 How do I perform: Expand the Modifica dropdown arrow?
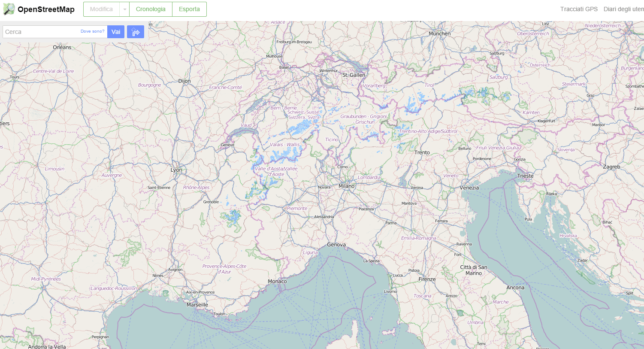[x=124, y=9]
